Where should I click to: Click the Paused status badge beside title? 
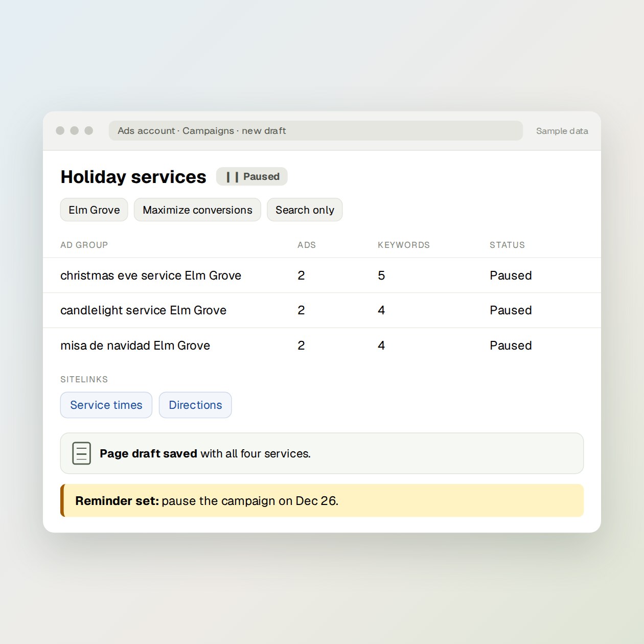[x=252, y=176]
